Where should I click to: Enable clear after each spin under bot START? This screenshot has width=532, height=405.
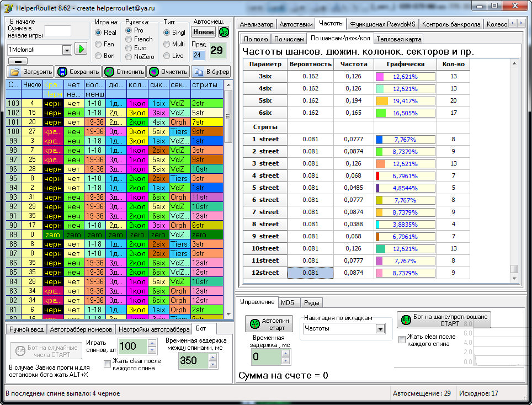coord(402,340)
